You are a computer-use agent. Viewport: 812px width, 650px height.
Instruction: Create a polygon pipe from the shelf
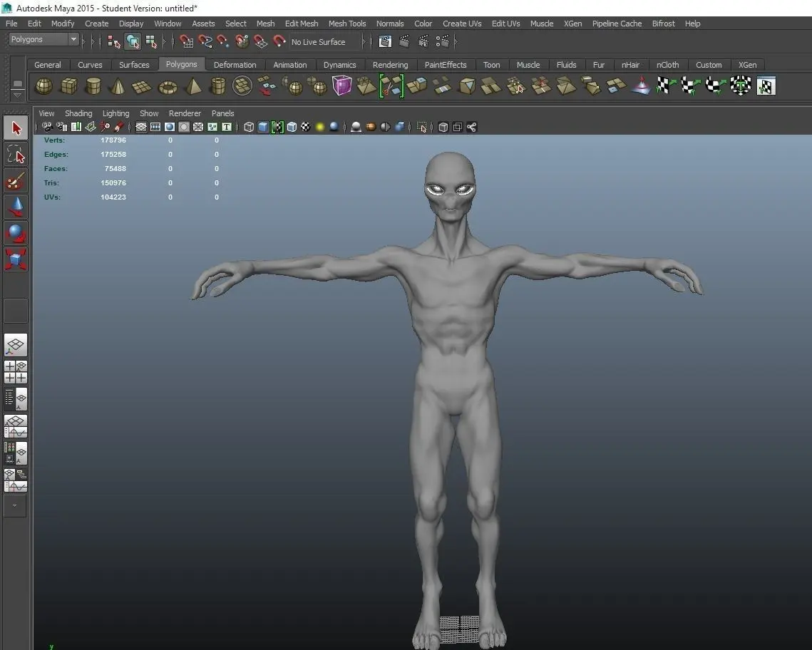218,86
